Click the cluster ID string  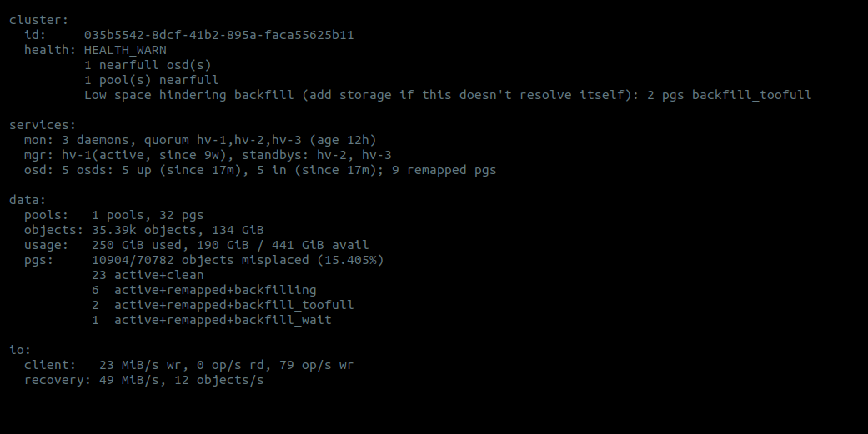tap(224, 35)
